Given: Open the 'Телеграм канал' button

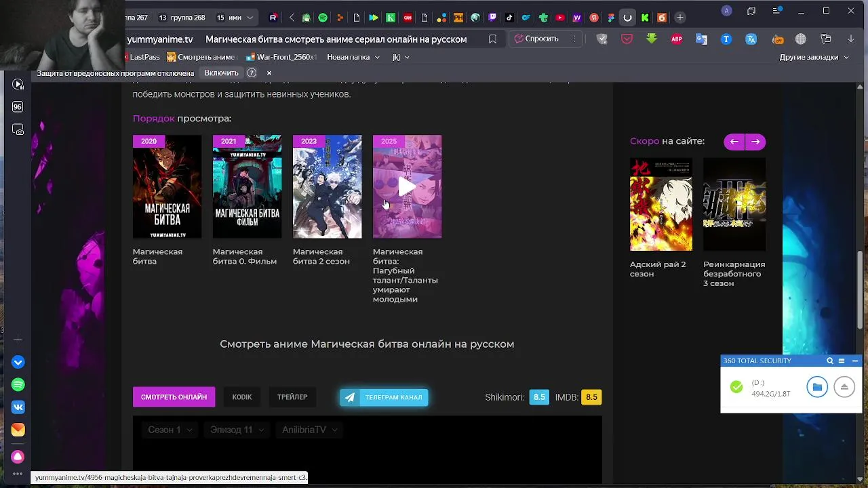Looking at the screenshot, I should (x=384, y=397).
